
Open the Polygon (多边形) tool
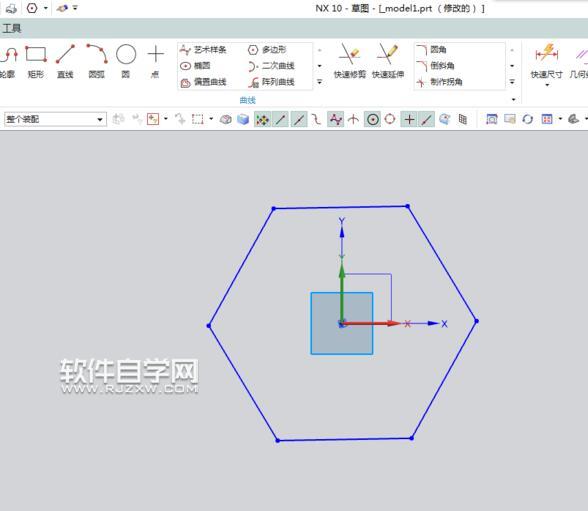point(267,49)
